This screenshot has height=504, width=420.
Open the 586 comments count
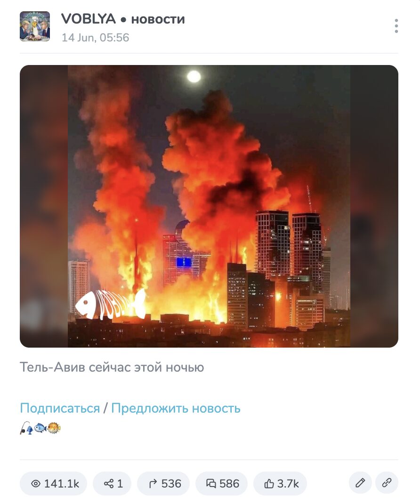click(229, 483)
